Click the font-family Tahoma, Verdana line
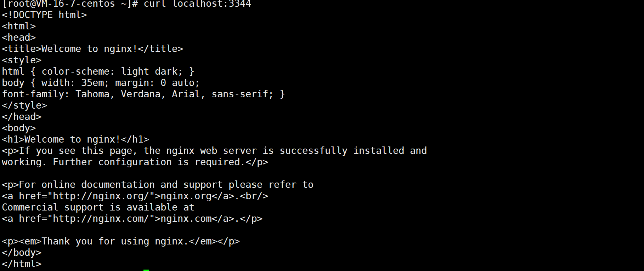 (x=143, y=94)
